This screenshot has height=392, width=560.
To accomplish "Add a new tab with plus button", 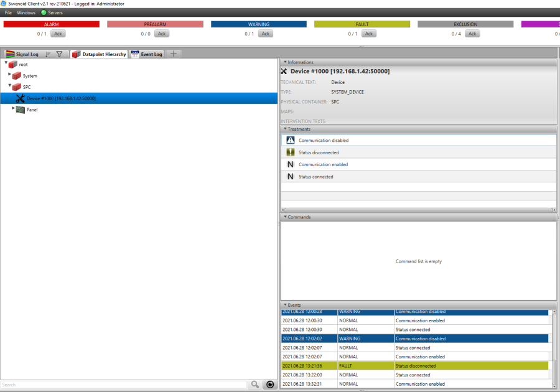I will click(x=174, y=54).
